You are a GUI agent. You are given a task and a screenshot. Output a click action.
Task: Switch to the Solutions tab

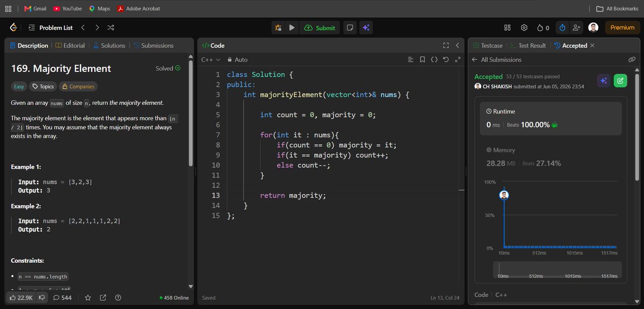pos(109,46)
